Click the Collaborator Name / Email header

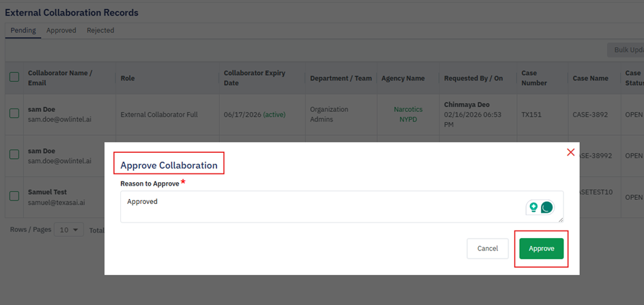[x=60, y=78]
